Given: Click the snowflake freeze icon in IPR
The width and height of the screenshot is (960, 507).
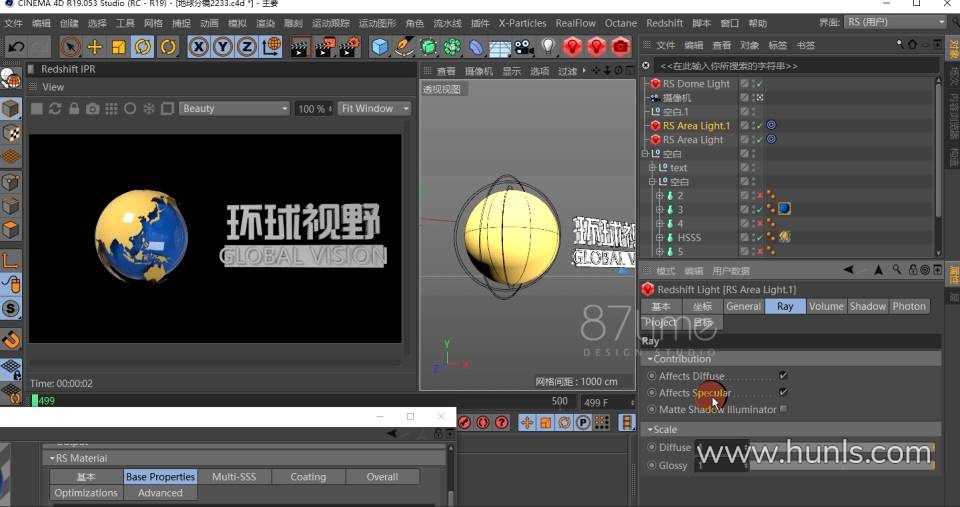Looking at the screenshot, I should coord(149,108).
